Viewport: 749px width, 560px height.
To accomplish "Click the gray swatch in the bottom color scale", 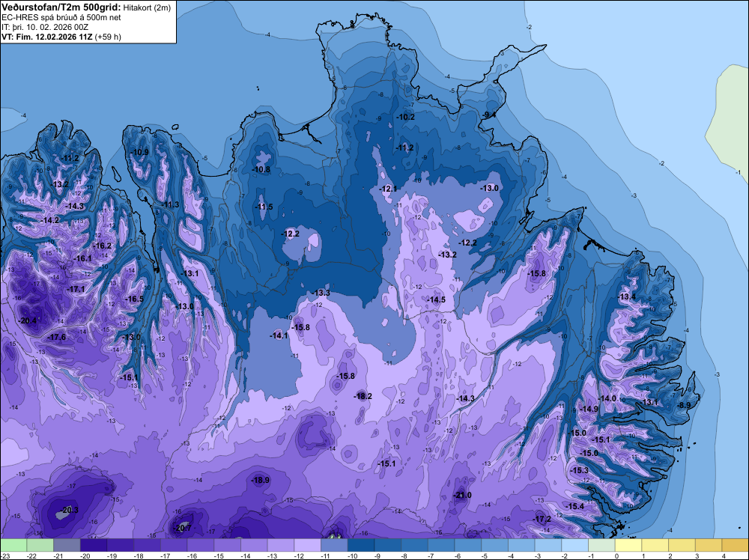I will point(67,545).
